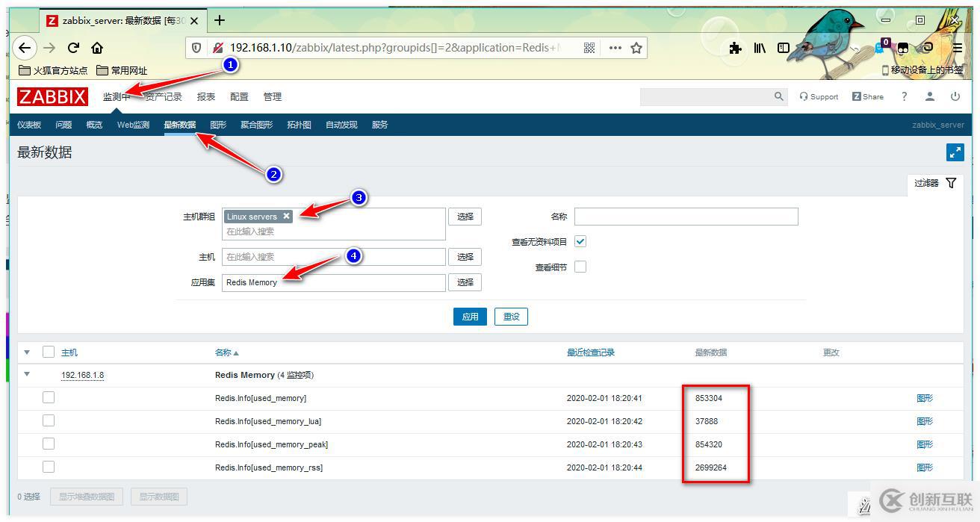Image resolution: width=980 pixels, height=522 pixels.
Task: Open the Share option in Zabbix header
Action: (866, 96)
